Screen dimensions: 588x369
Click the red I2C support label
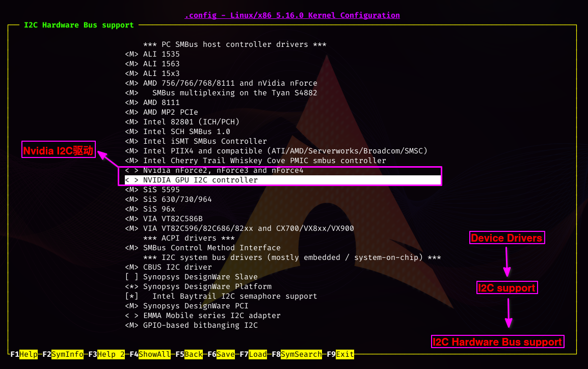[506, 288]
